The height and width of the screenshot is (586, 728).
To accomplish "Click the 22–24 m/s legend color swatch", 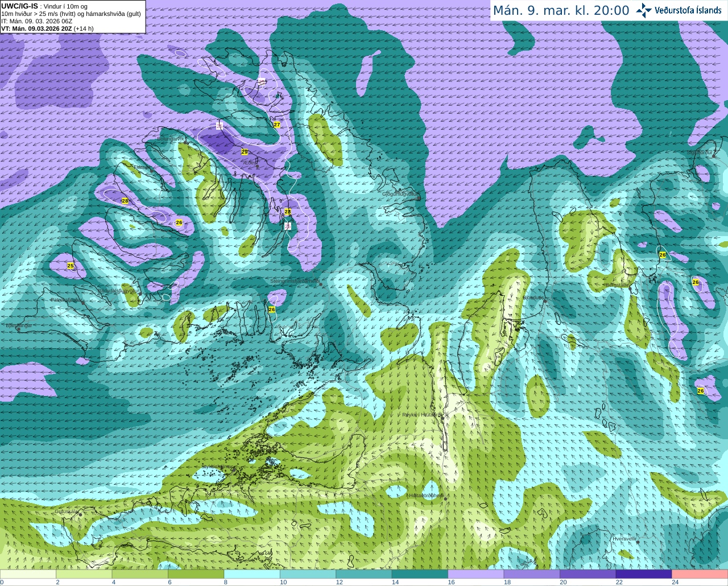I will pyautogui.click(x=644, y=574).
